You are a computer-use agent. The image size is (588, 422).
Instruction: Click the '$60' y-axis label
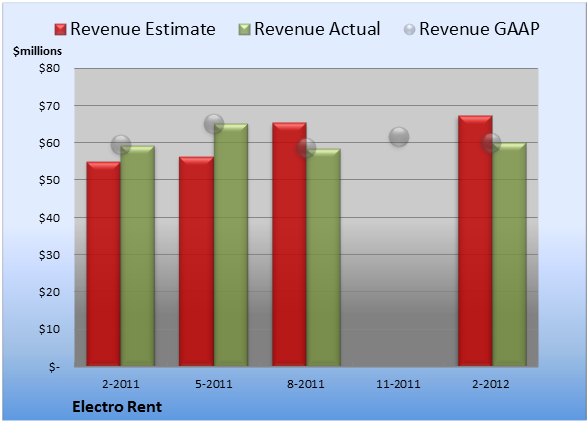(49, 143)
